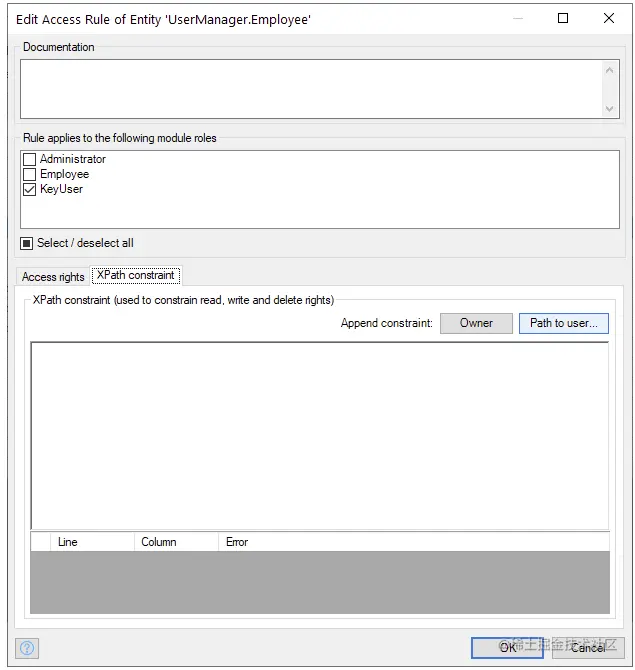Click the Line column header
This screenshot has height=670, width=635.
tap(92, 542)
